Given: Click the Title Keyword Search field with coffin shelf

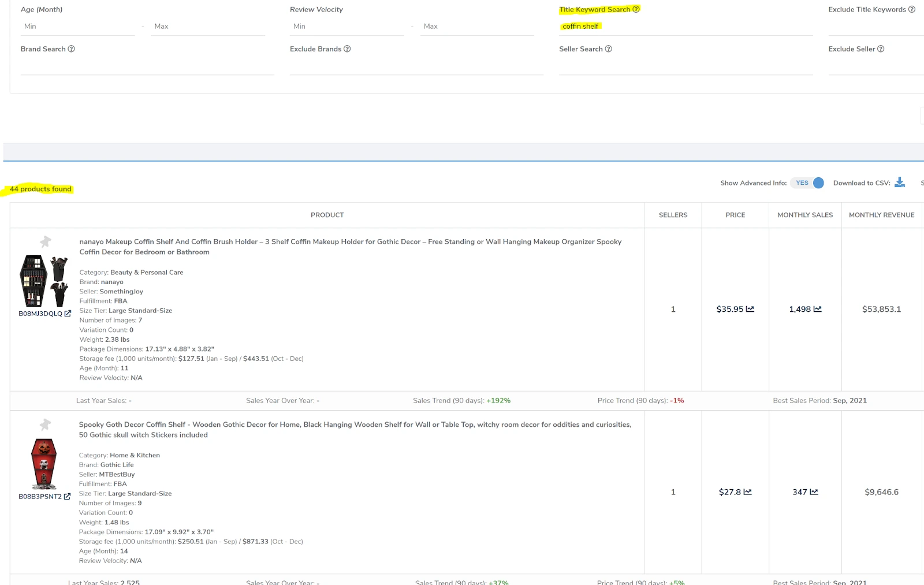Looking at the screenshot, I should (x=684, y=27).
